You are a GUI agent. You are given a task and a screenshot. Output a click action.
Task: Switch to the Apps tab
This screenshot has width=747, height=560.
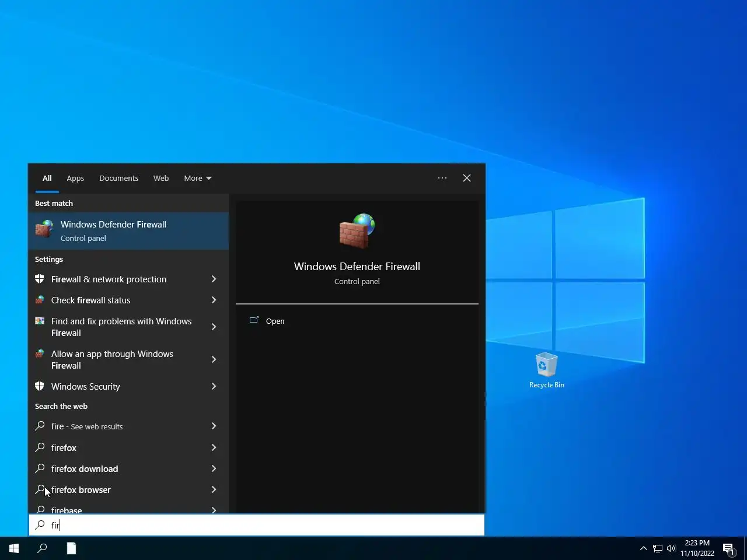click(75, 178)
